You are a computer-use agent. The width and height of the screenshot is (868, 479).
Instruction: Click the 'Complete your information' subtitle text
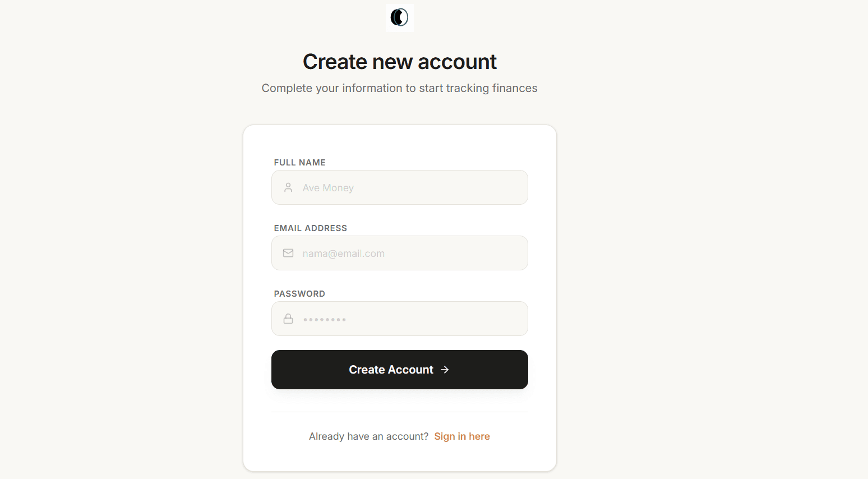399,88
